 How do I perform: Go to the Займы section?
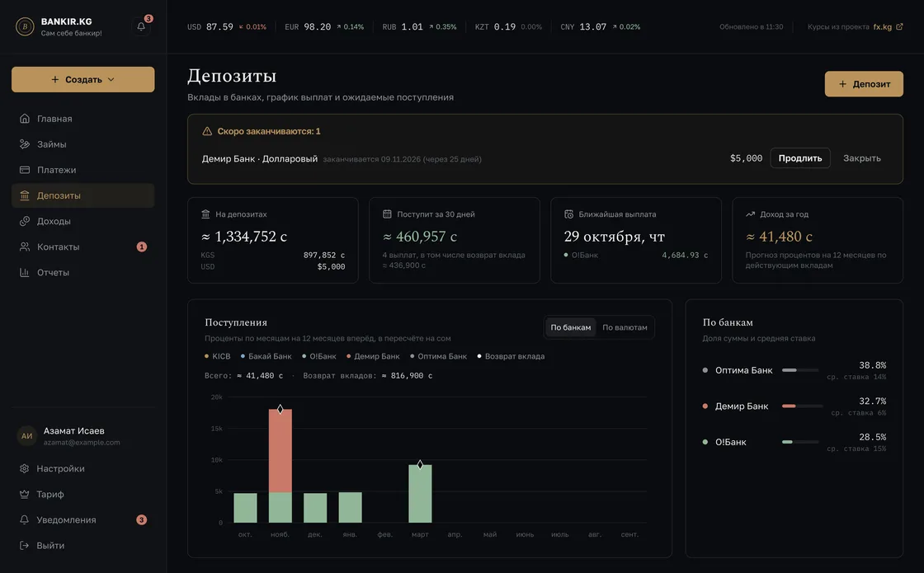(x=83, y=144)
